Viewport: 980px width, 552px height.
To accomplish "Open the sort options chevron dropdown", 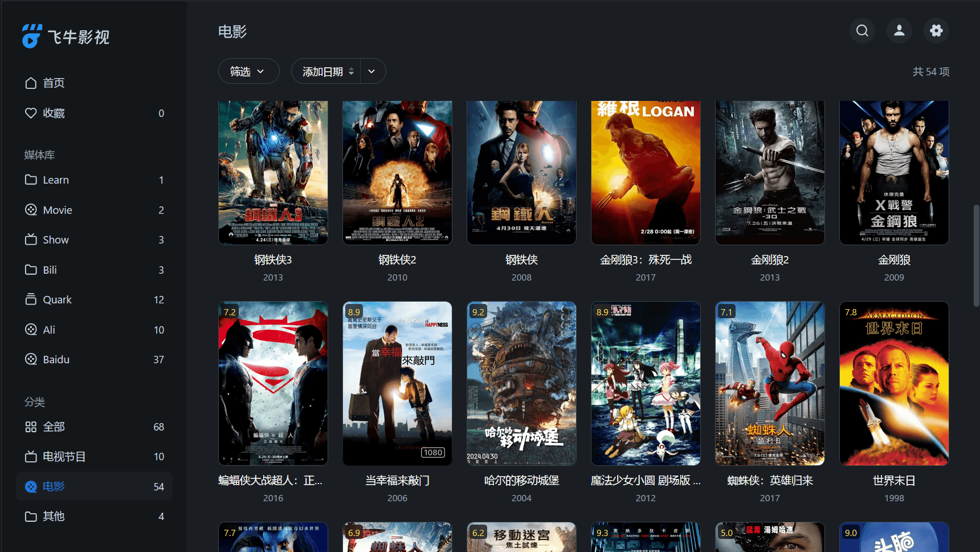I will tap(372, 72).
